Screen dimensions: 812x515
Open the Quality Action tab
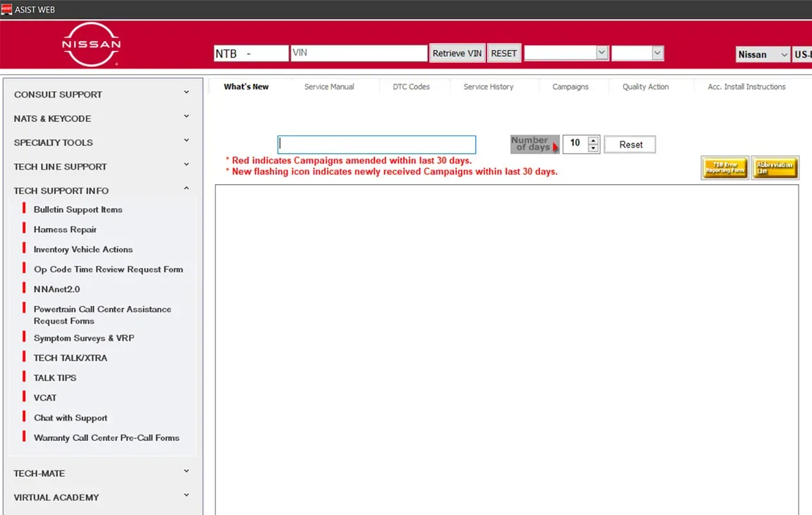coord(645,87)
